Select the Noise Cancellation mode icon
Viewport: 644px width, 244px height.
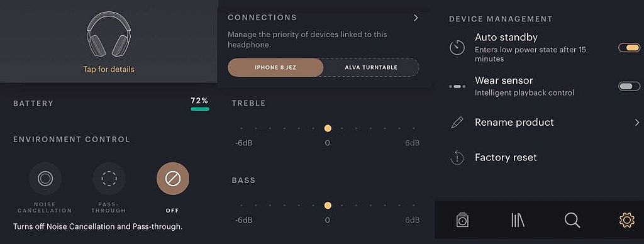[45, 179]
